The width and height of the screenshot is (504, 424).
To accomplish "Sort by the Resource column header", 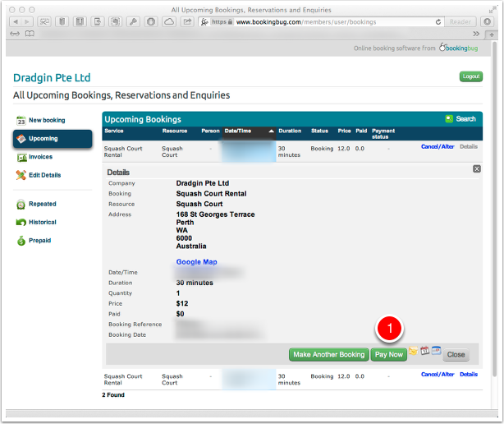I will point(175,131).
